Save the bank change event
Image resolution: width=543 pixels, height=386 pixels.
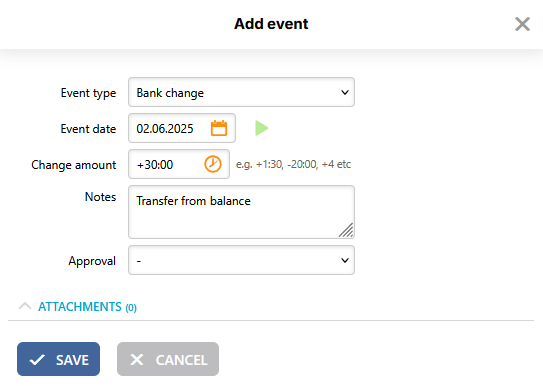point(59,359)
